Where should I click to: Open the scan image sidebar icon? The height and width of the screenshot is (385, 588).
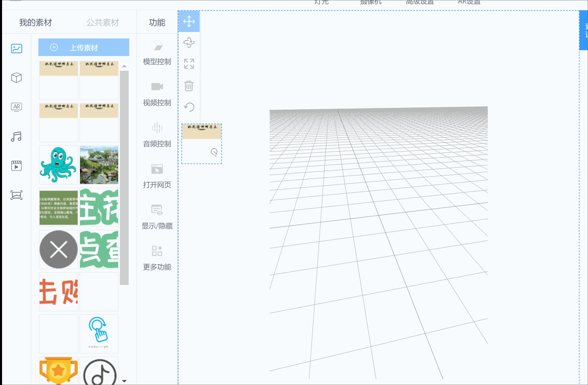click(16, 195)
